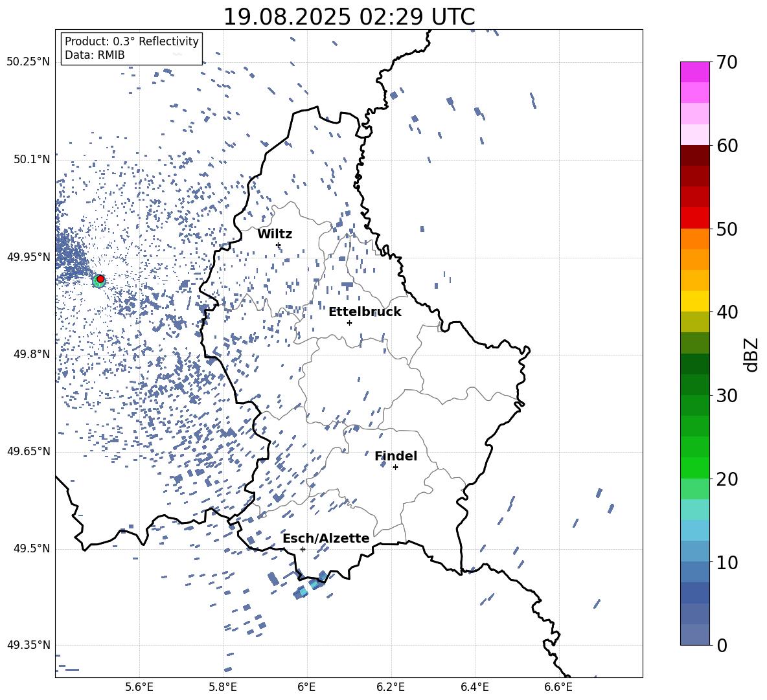Click the colorbar tick label 20
Viewport: 767px width, 700px height.
tap(727, 479)
